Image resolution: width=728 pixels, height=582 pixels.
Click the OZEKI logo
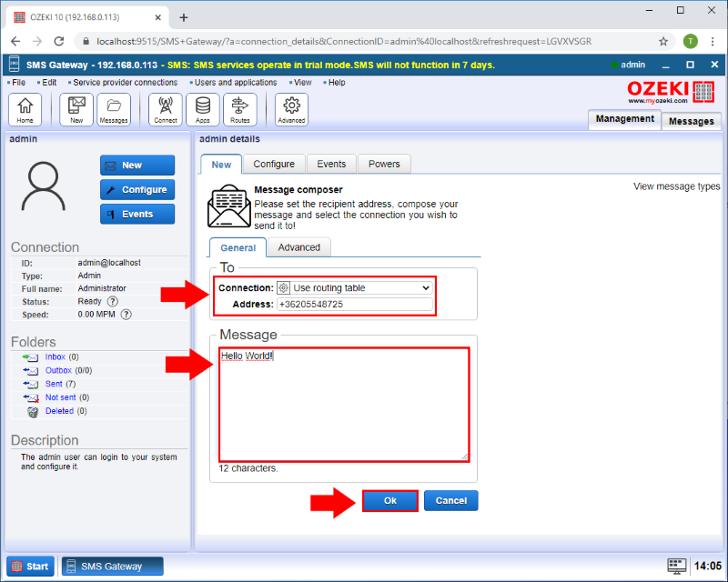point(671,92)
